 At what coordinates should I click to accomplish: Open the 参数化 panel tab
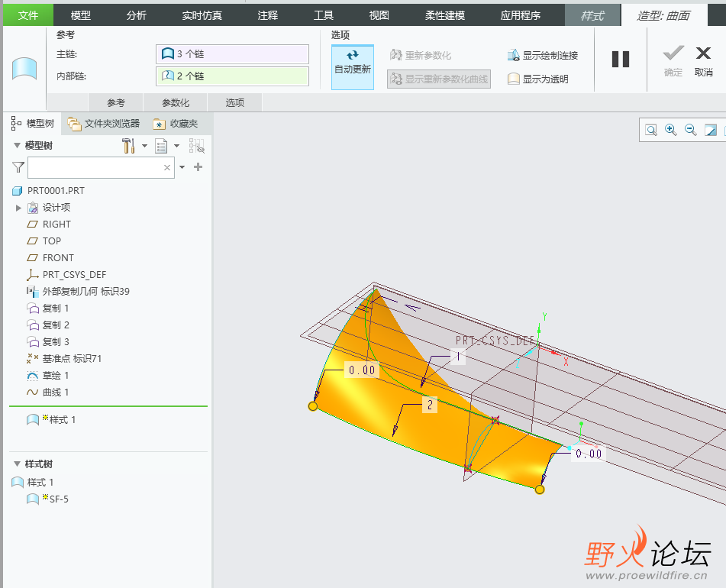click(x=176, y=102)
